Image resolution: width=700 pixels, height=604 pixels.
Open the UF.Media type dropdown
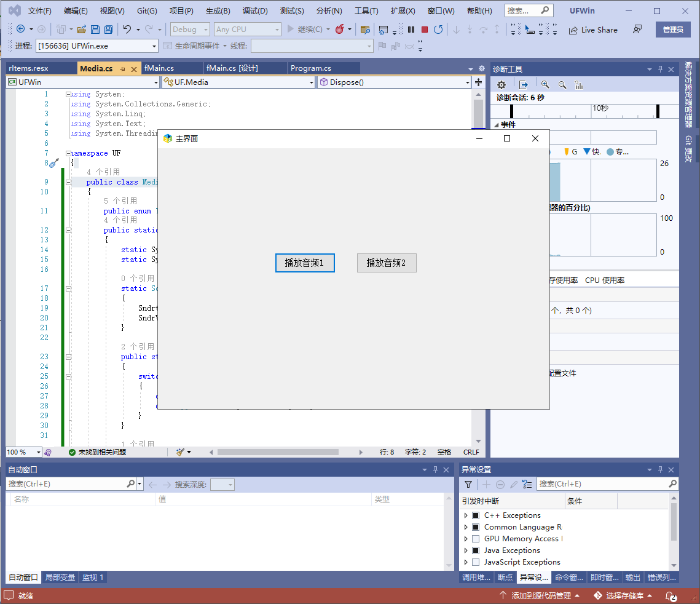point(238,82)
